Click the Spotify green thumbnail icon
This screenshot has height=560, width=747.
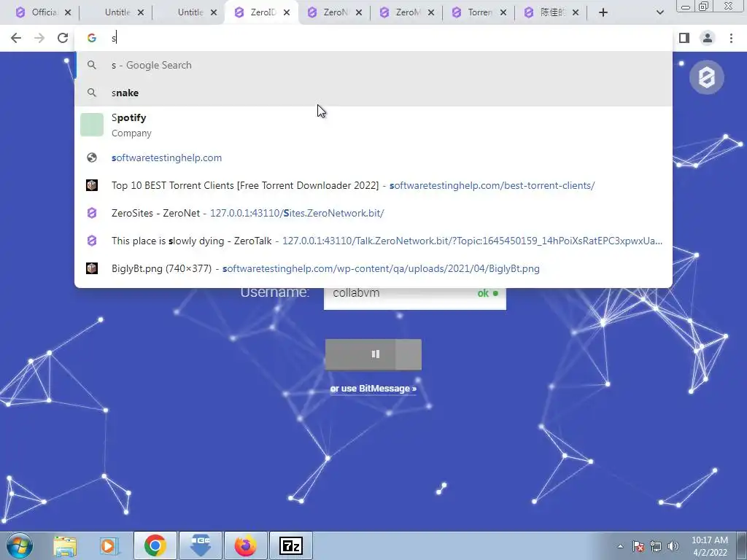[x=92, y=125]
